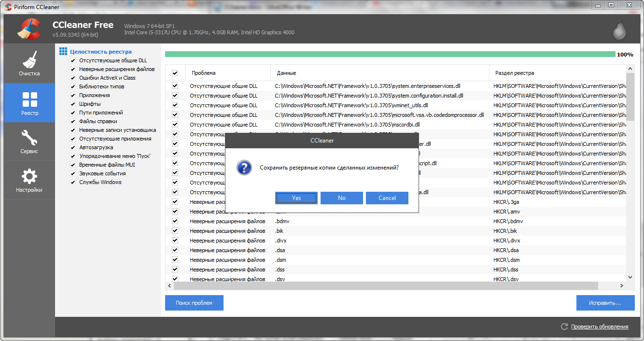Click the Звуковые события label
The height and width of the screenshot is (341, 644).
pos(102,173)
